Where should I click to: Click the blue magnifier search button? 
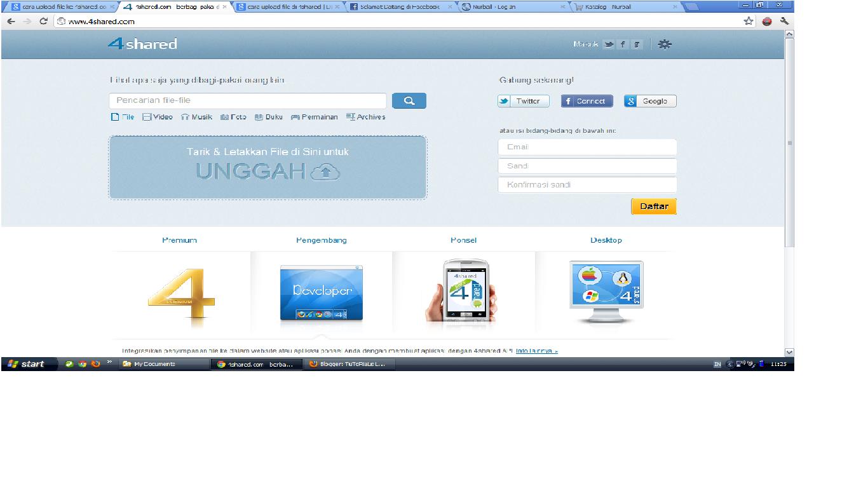[x=409, y=100]
